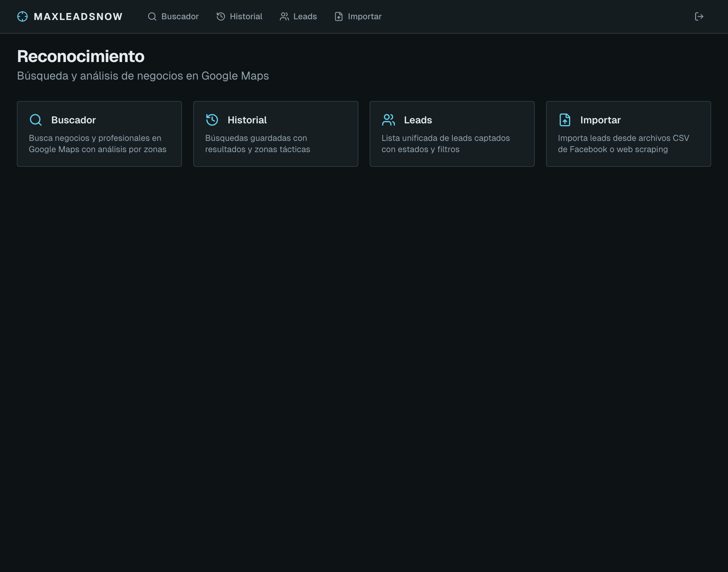Select the search icon next to Buscador
The width and height of the screenshot is (728, 572).
pyautogui.click(x=152, y=16)
